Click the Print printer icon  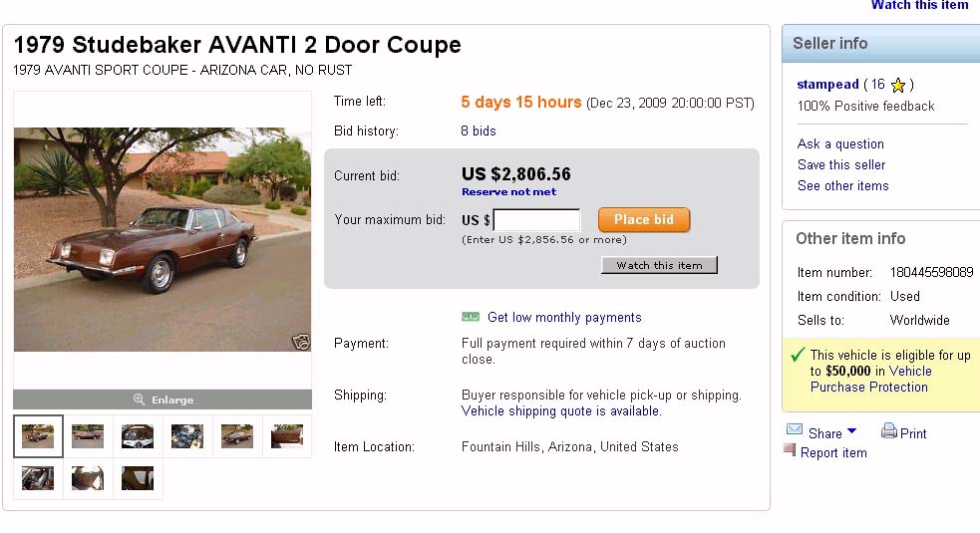[x=889, y=431]
